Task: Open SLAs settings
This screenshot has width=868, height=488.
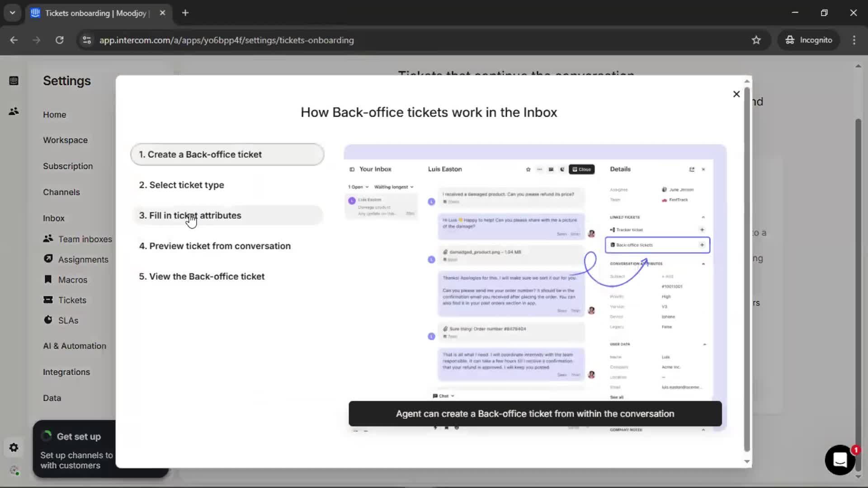Action: tap(68, 320)
